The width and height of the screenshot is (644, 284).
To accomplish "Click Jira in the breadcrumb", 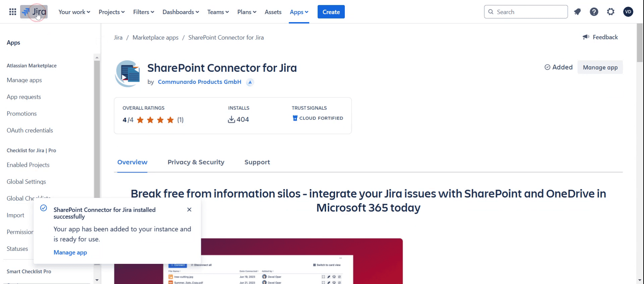I will (118, 38).
